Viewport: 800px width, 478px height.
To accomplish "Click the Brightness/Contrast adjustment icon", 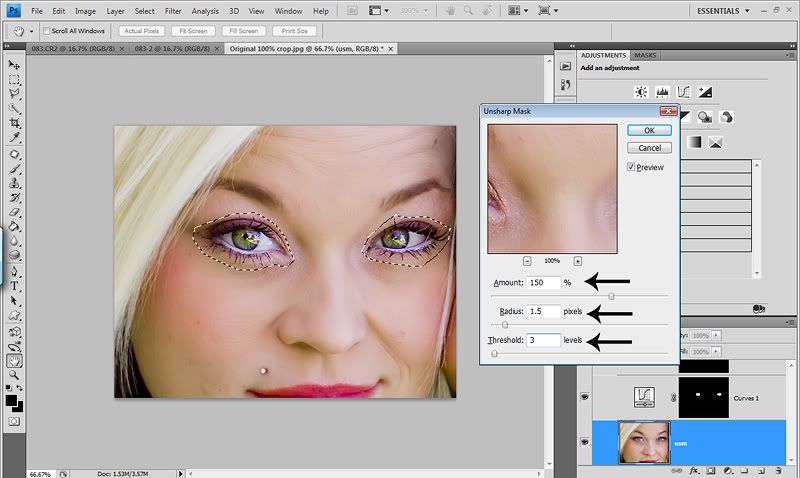I will pos(641,92).
